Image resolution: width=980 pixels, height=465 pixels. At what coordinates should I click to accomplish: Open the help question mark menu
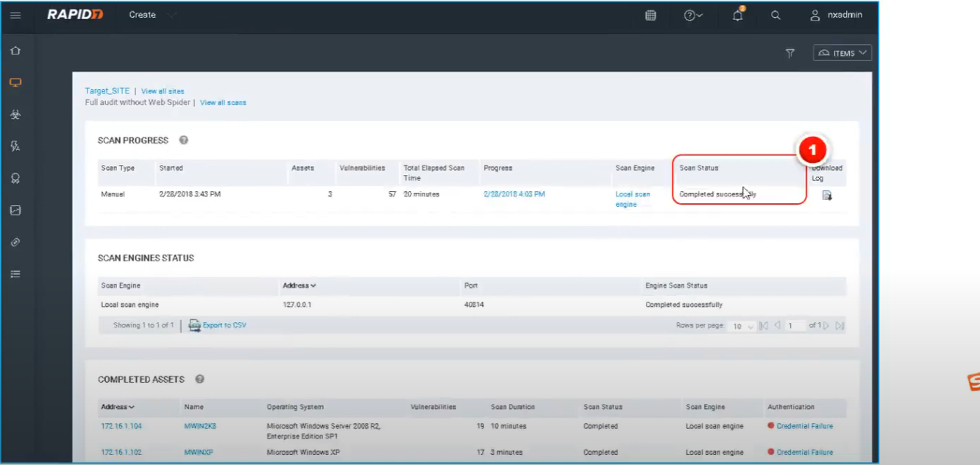coord(693,15)
